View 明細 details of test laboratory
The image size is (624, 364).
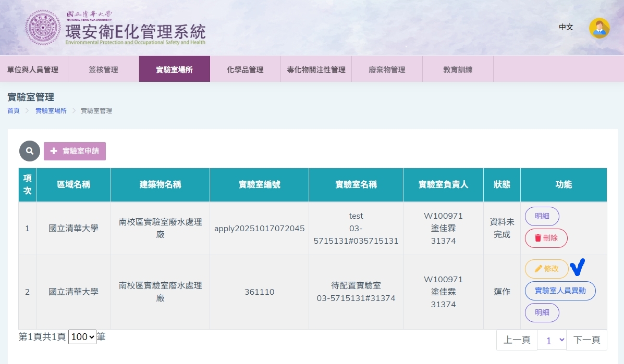click(542, 216)
